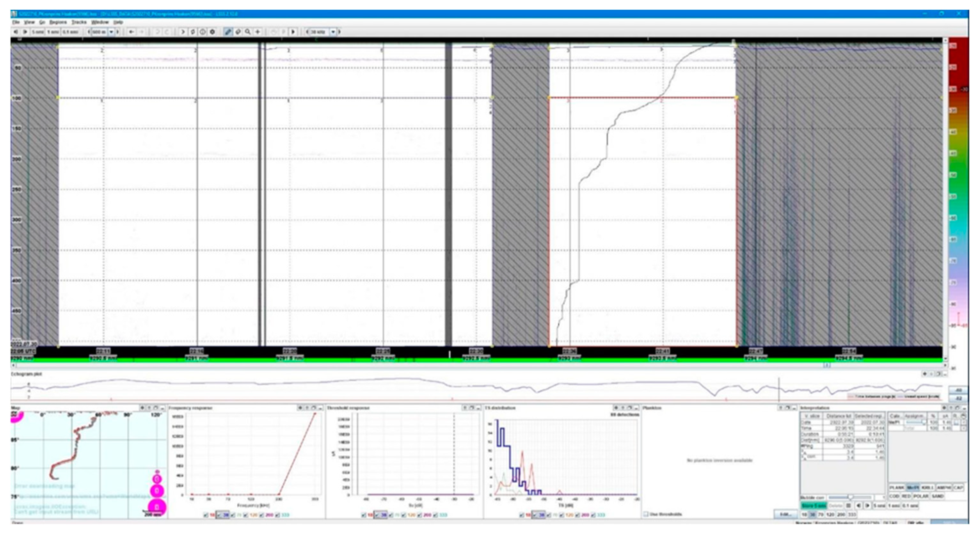Activate the magnifier zoom tool
The width and height of the screenshot is (980, 538).
(248, 32)
